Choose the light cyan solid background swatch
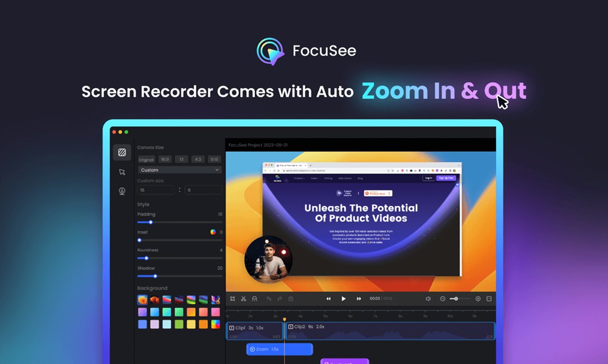608x364 pixels. pyautogui.click(x=167, y=325)
